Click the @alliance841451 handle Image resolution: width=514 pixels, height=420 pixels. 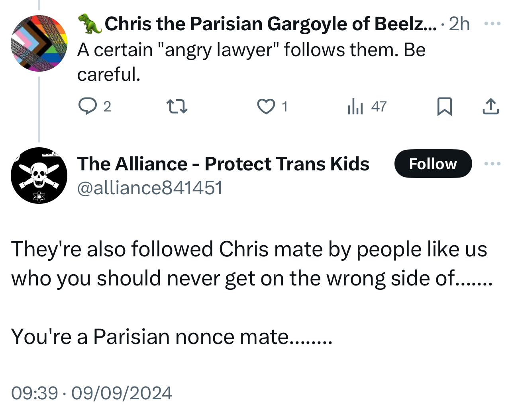click(149, 188)
